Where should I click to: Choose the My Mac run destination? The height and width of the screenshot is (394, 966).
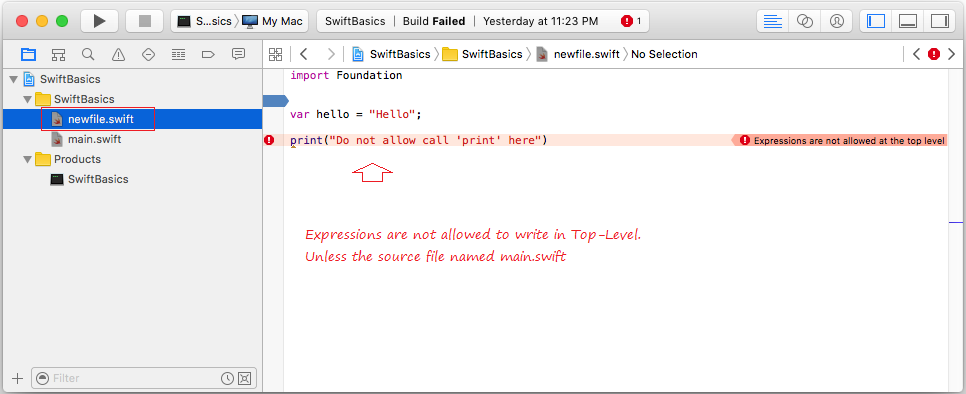tap(272, 21)
